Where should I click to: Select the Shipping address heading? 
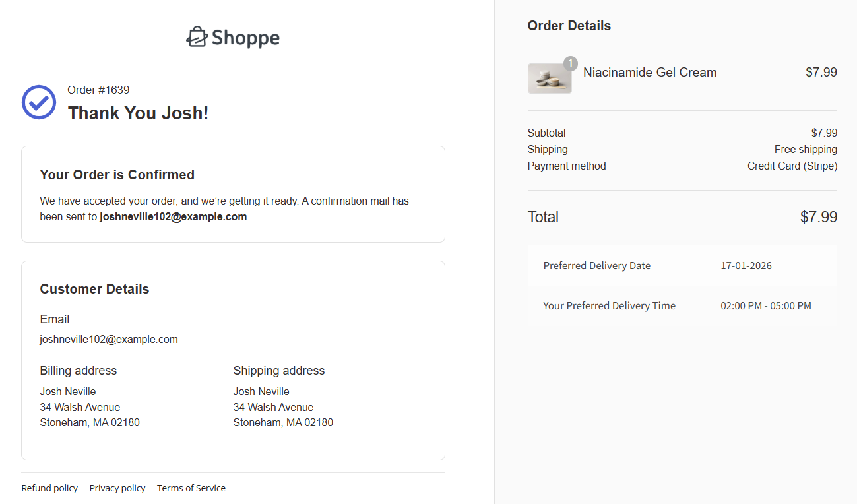click(x=278, y=371)
